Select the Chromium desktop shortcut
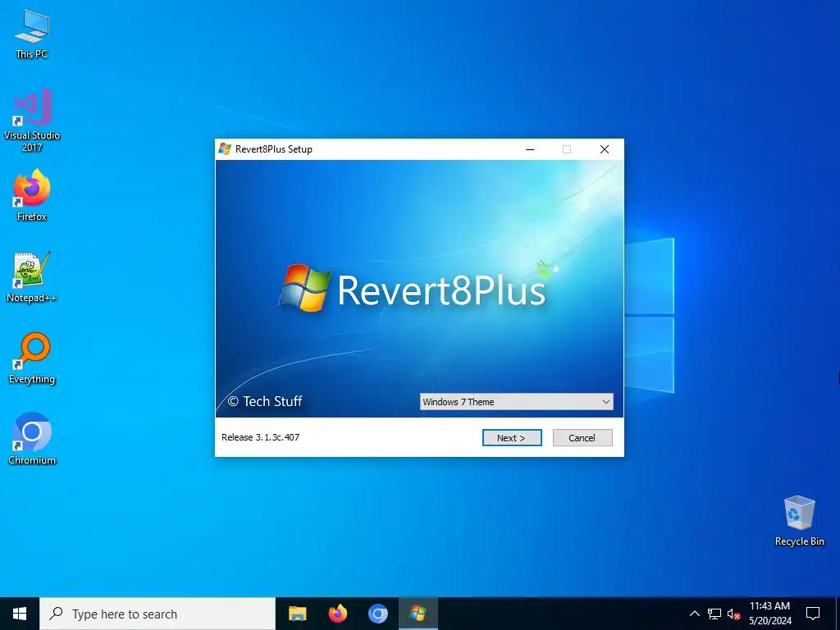The image size is (840, 630). (32, 439)
